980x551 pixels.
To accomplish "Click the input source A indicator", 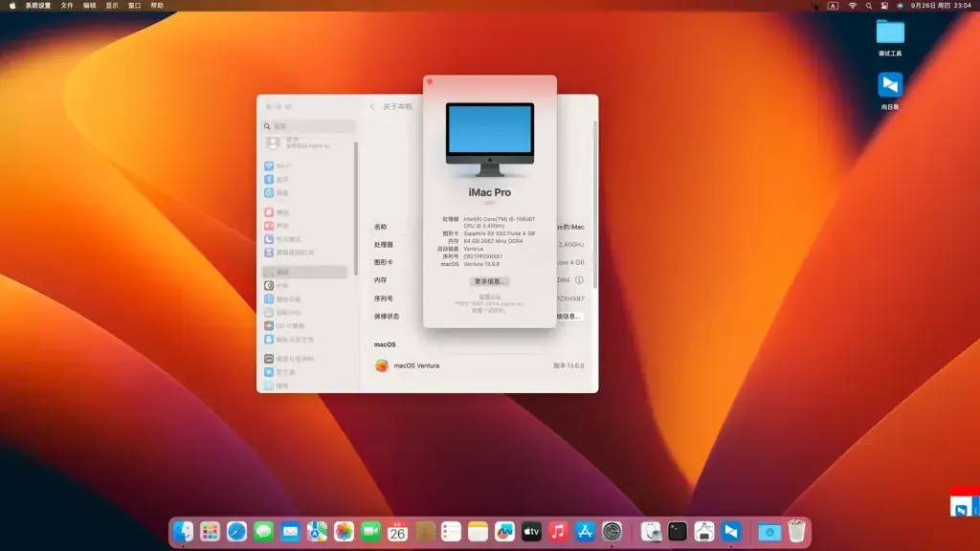I will [834, 6].
